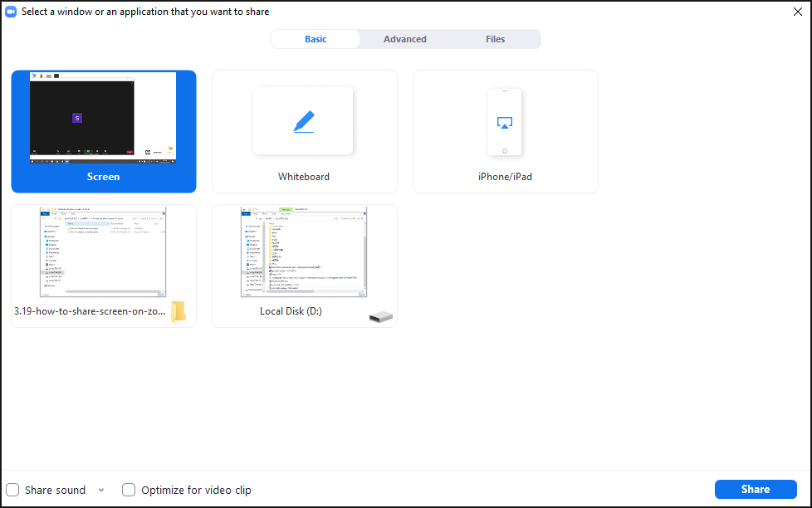Tick Optimize for video clip checkbox
812x508 pixels.
129,490
